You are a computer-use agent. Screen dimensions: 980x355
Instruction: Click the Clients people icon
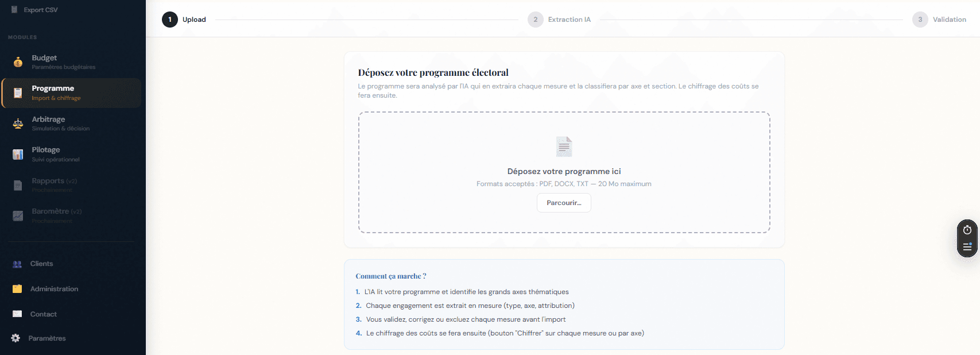[x=17, y=264]
